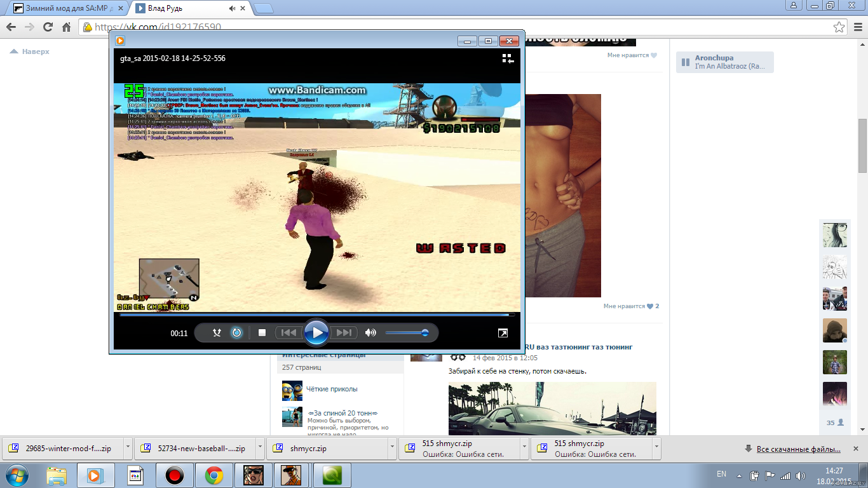Switch to Windows Media Player taskbar button
The image size is (868, 488).
[95, 475]
